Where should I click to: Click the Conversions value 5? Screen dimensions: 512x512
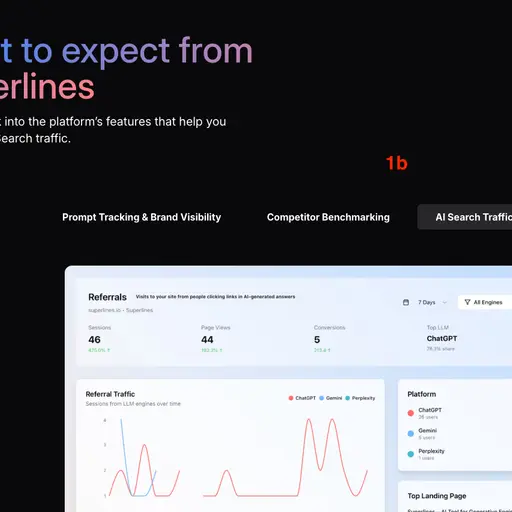317,340
